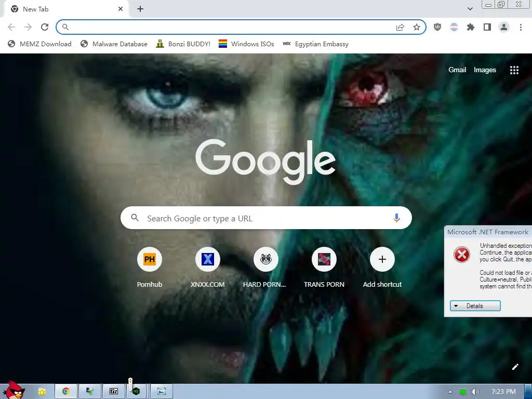Image resolution: width=532 pixels, height=399 pixels.
Task: Toggle the Chrome side panel icon
Action: click(x=487, y=27)
